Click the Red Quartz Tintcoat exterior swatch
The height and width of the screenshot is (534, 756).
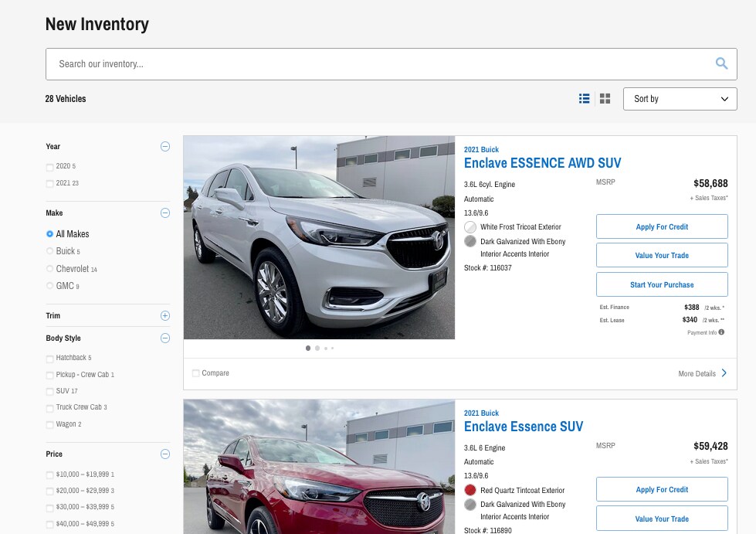coord(470,490)
